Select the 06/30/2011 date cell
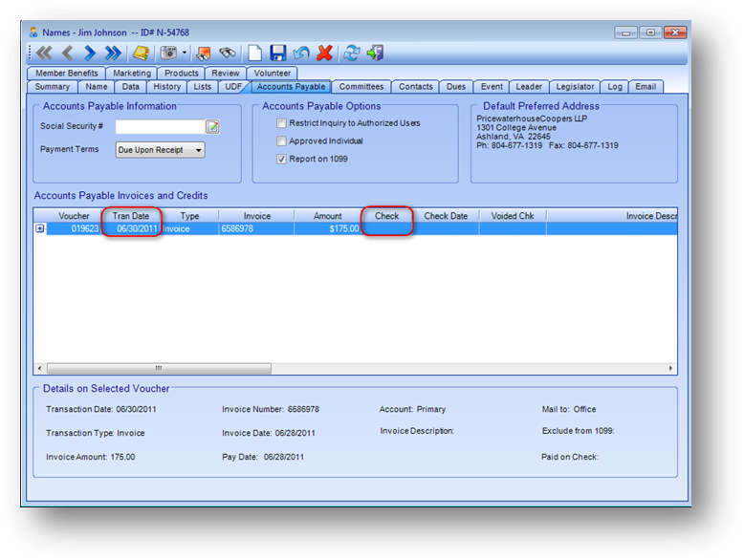744x560 pixels. click(x=131, y=228)
